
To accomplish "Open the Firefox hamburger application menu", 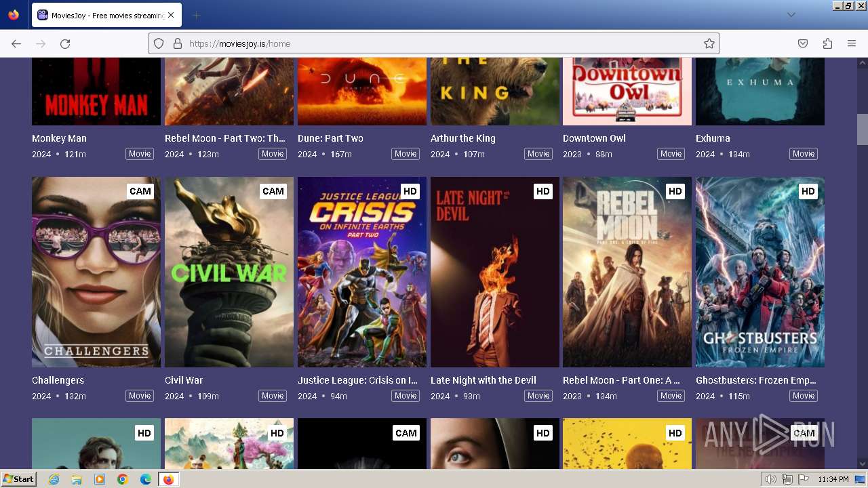I will coord(852,43).
